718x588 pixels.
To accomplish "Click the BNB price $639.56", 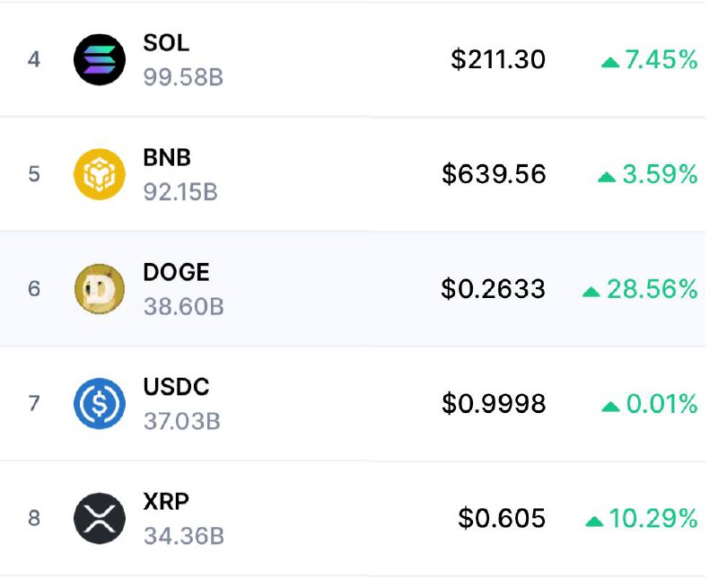I will click(x=494, y=174).
